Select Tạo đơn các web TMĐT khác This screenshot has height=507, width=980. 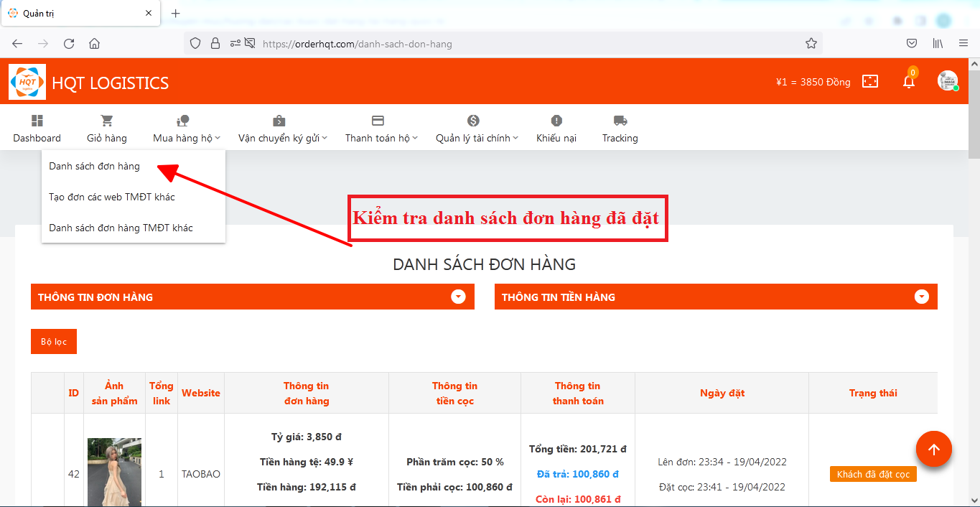112,197
